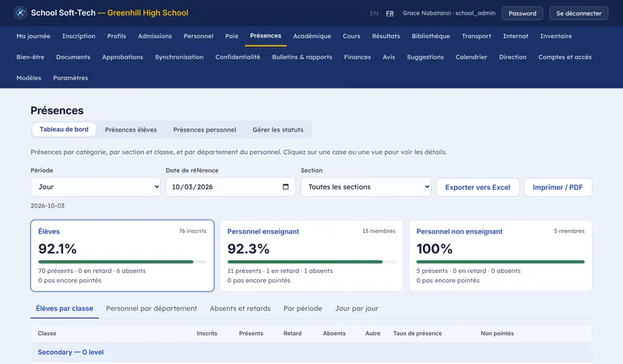Expand the Période dropdown

pos(96,187)
